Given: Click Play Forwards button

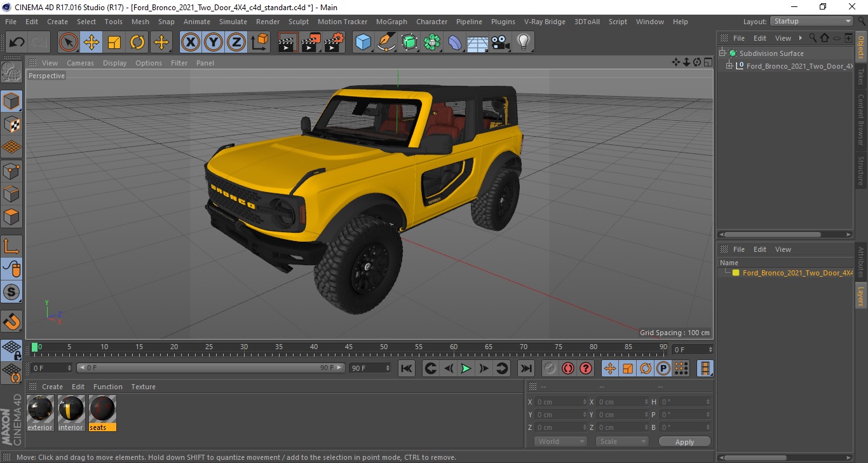Looking at the screenshot, I should pyautogui.click(x=466, y=368).
